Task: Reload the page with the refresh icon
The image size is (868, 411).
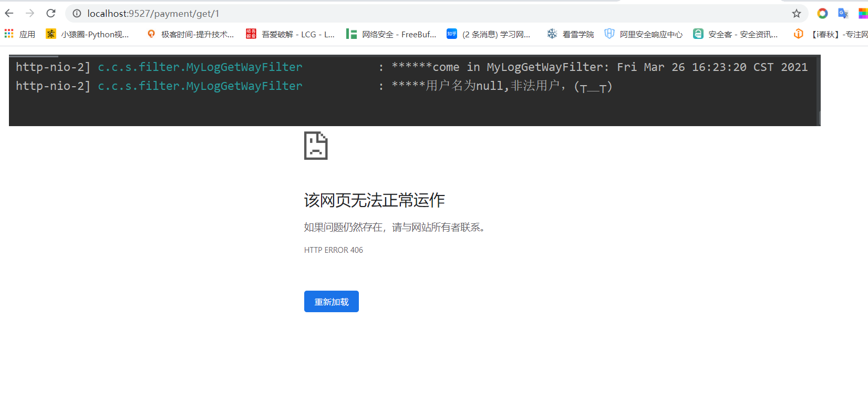Action: click(51, 13)
